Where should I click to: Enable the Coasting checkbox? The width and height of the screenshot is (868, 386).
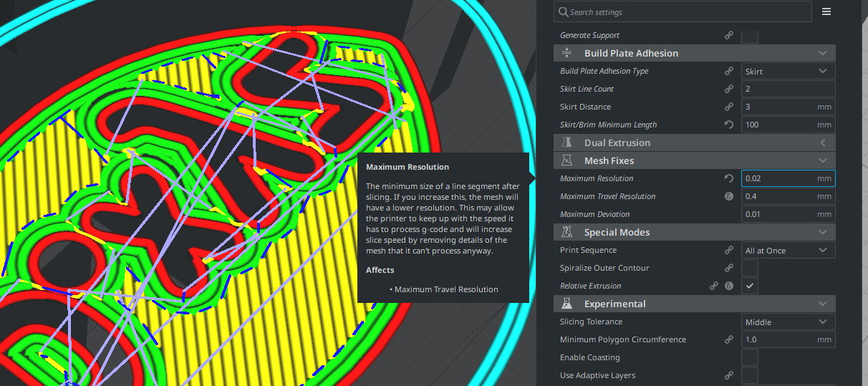click(x=750, y=357)
